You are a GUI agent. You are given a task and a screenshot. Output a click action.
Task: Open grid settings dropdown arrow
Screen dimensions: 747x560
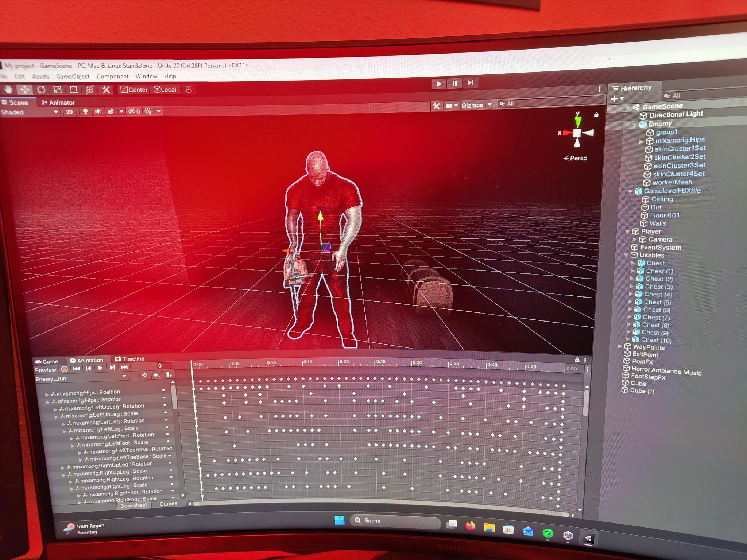pyautogui.click(x=159, y=111)
